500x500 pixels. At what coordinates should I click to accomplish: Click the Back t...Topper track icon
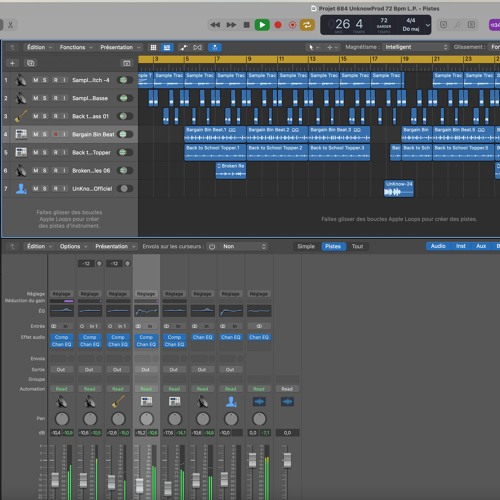coord(21,152)
